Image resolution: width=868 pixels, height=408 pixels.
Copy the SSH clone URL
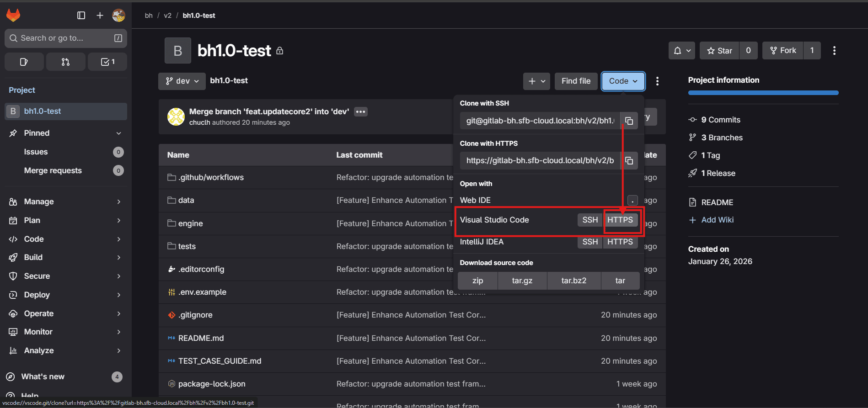click(x=629, y=121)
